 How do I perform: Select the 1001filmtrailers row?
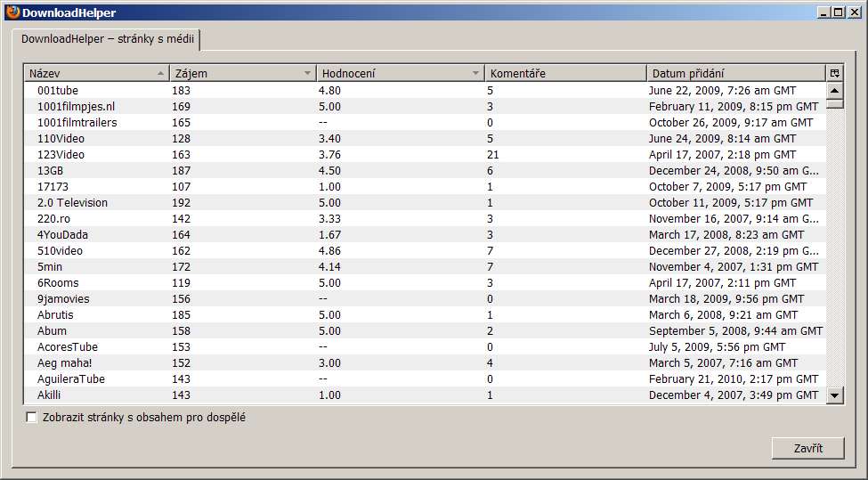(426, 122)
